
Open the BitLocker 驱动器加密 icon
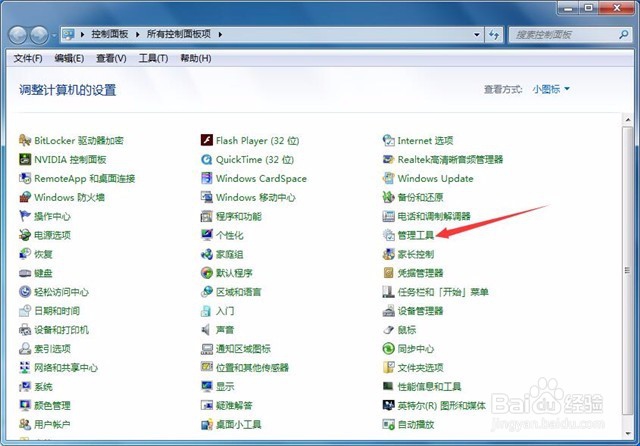point(25,140)
